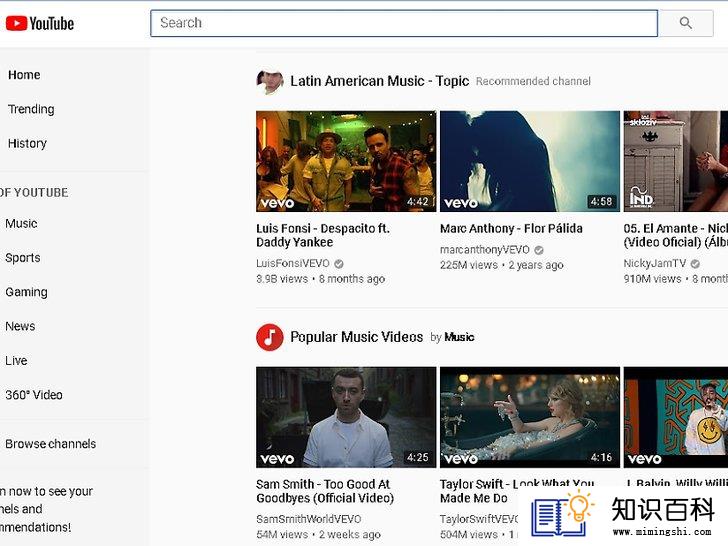Play the El Amante video thumbnail
This screenshot has height=546, width=728.
click(676, 161)
